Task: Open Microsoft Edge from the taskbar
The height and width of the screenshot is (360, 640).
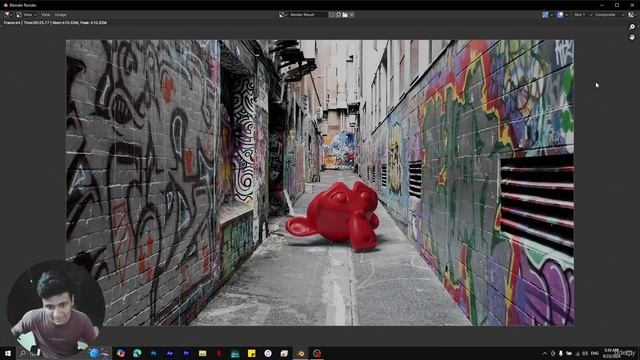Action: point(137,353)
